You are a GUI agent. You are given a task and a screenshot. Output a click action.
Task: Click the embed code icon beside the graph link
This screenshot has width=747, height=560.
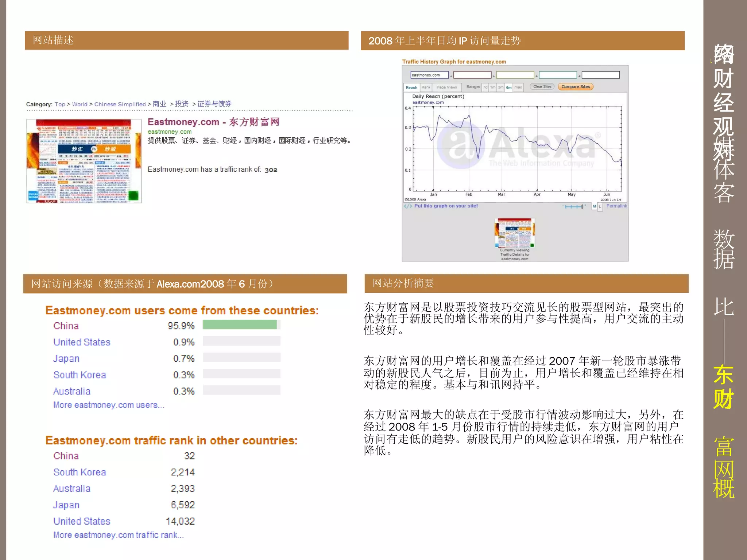click(408, 206)
